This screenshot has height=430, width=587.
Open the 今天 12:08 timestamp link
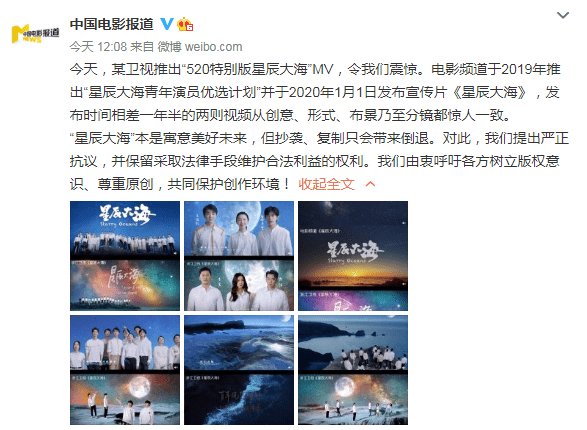(98, 47)
